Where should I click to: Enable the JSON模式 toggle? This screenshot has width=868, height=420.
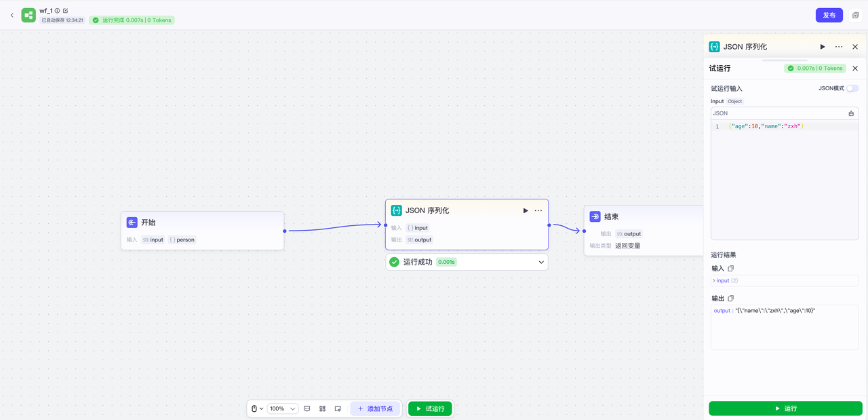(x=852, y=88)
